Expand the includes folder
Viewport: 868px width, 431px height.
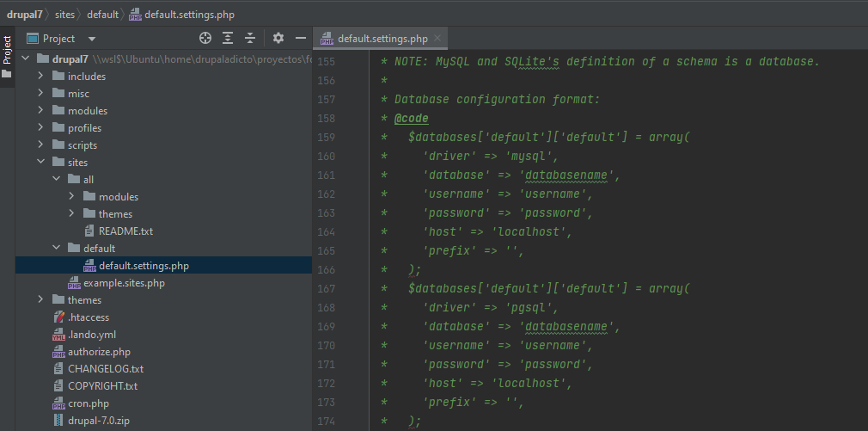40,76
